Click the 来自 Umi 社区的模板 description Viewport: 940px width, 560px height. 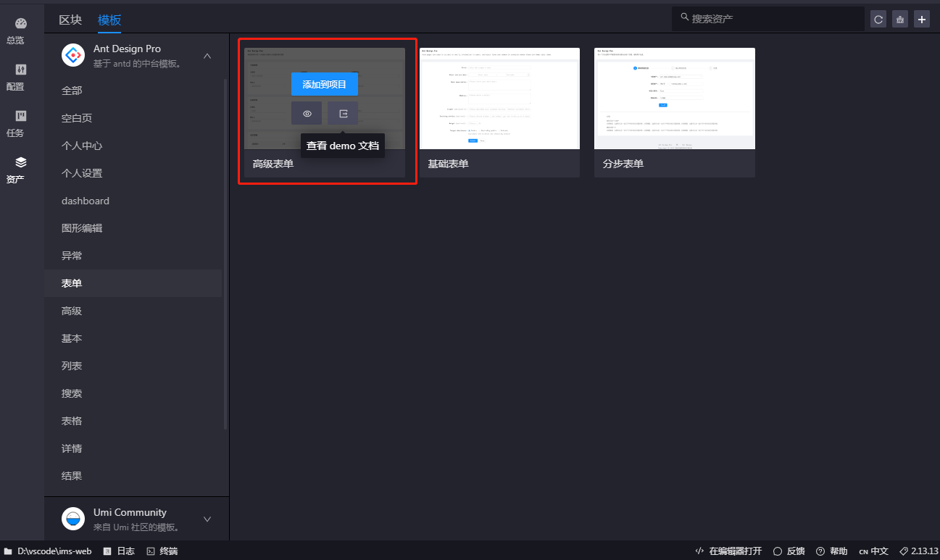coord(136,527)
